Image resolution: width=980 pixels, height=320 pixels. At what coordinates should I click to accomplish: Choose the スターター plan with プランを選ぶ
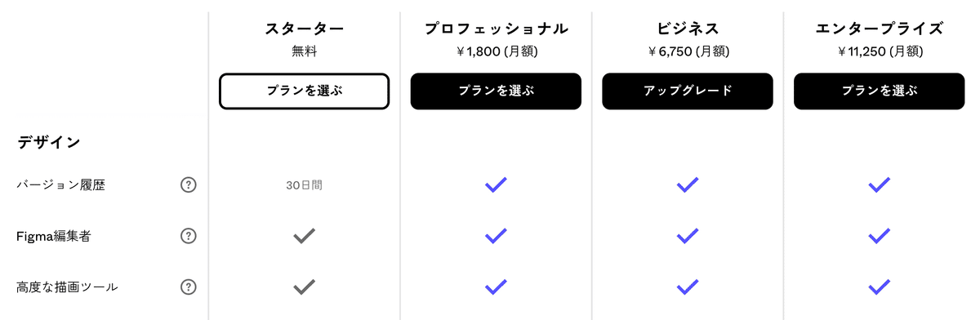(x=304, y=91)
